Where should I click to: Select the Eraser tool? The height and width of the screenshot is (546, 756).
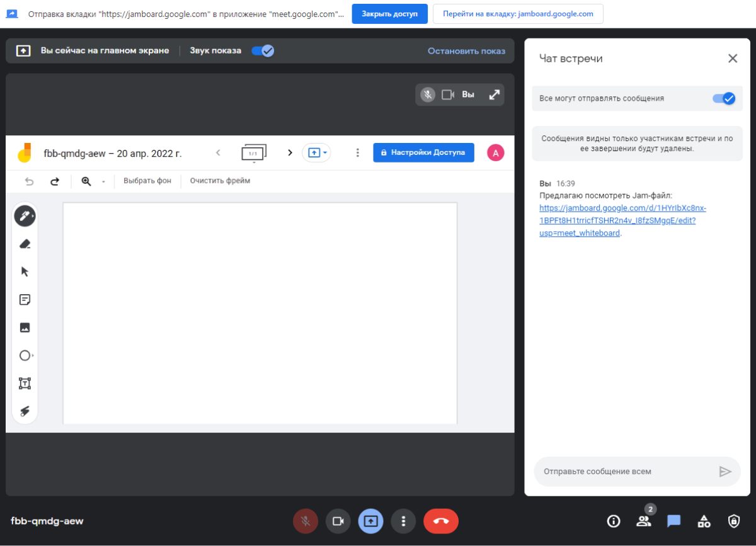(25, 244)
